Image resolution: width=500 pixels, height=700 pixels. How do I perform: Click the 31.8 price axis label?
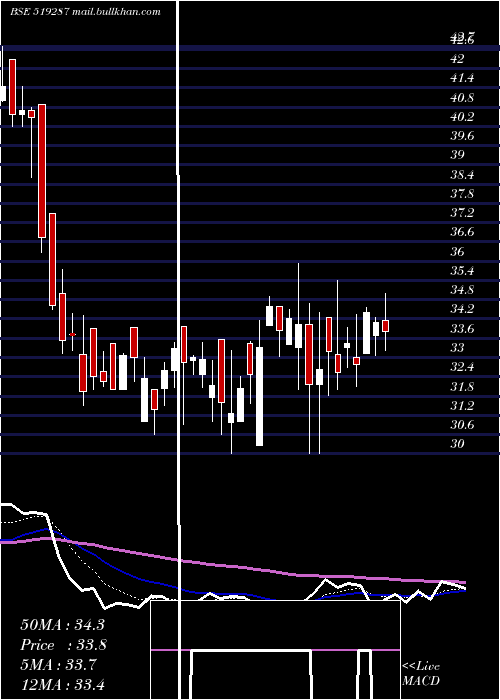[462, 387]
